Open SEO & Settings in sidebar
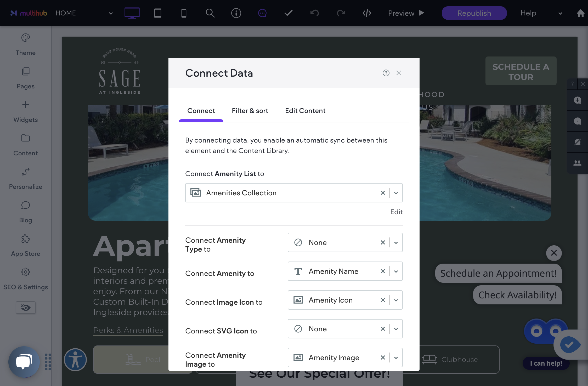The width and height of the screenshot is (588, 386). [26, 279]
